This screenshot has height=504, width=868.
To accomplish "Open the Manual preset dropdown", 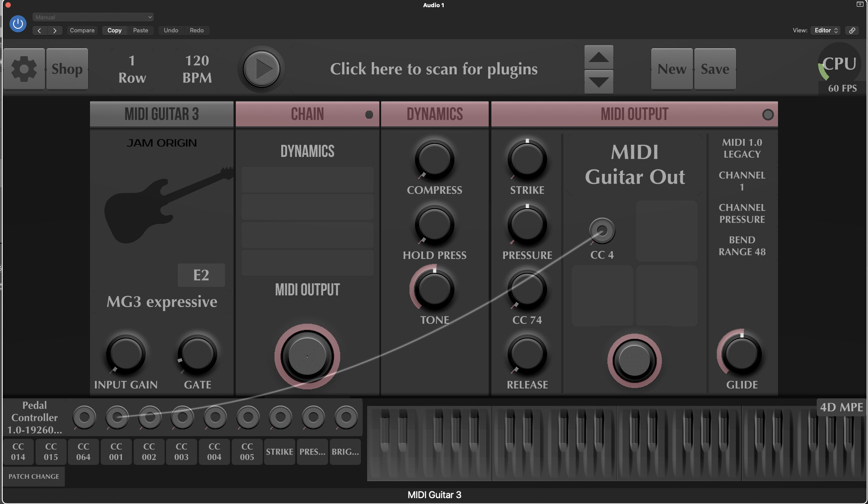I will coord(93,17).
